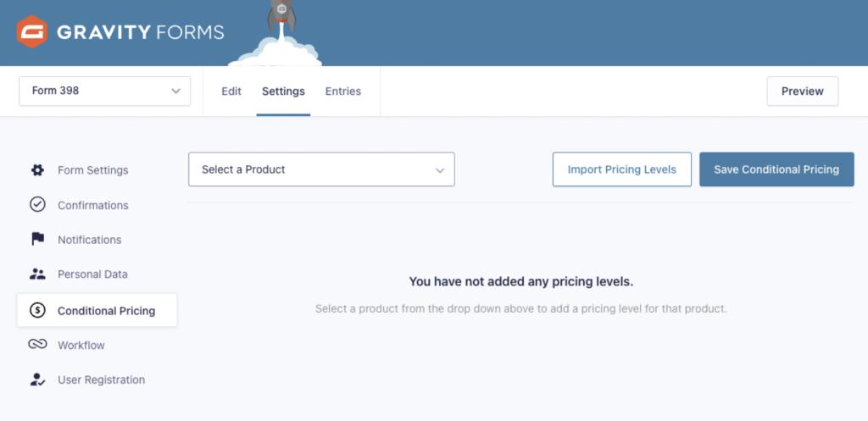The height and width of the screenshot is (421, 868).
Task: Click the User Registration person-check icon
Action: point(37,379)
